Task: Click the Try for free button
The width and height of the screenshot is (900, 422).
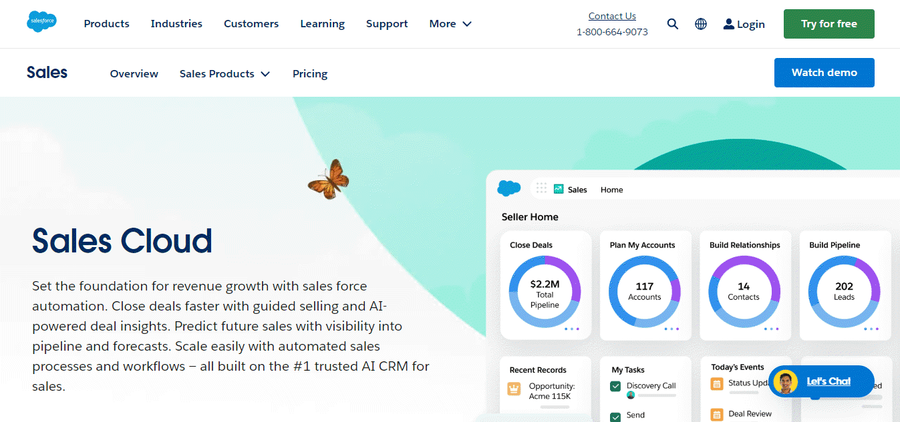Action: (x=829, y=24)
